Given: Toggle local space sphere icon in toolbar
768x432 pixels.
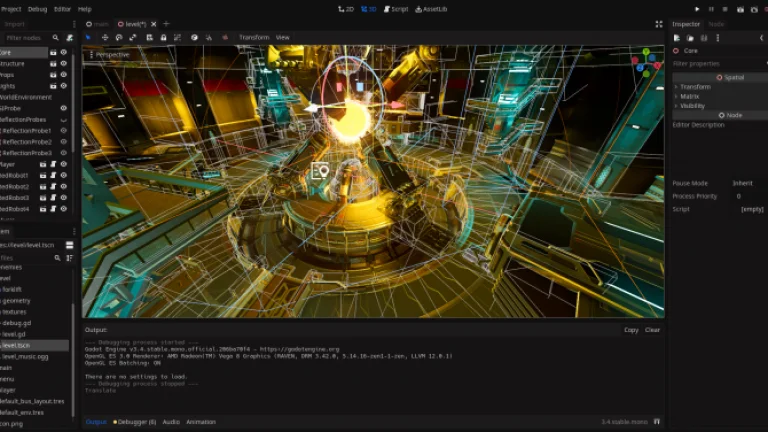Looking at the screenshot, I should point(194,37).
